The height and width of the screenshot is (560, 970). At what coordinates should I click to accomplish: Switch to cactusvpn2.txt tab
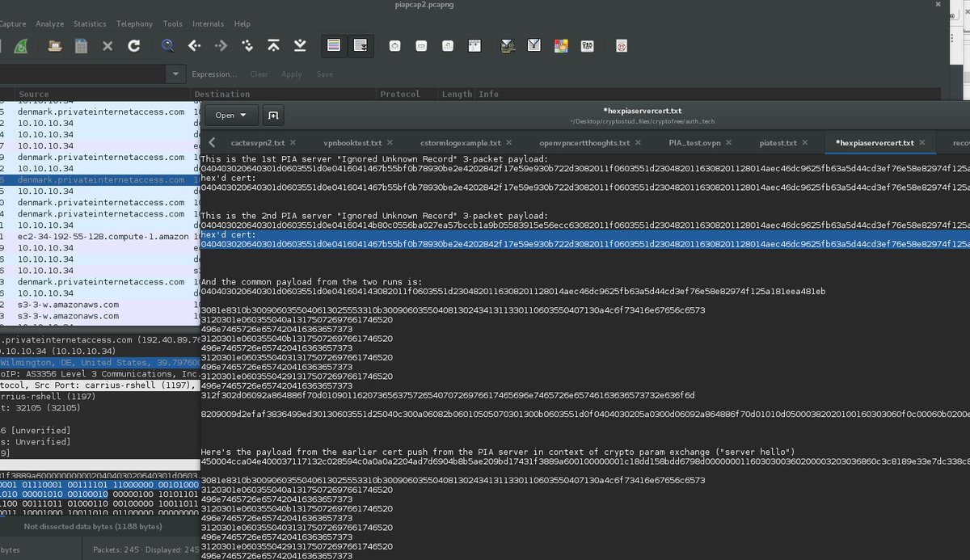click(256, 143)
